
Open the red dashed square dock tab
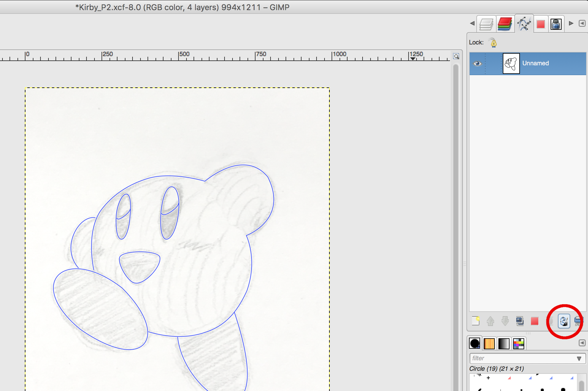540,24
